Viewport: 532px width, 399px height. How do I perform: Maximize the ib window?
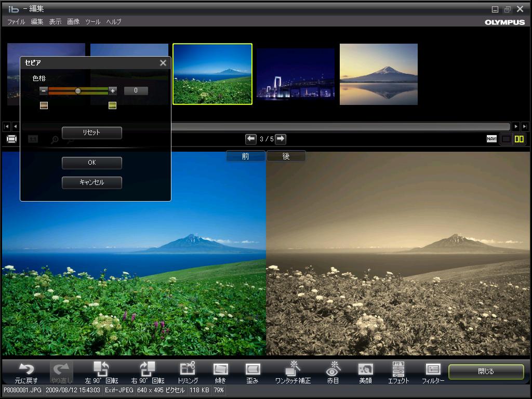(507, 9)
